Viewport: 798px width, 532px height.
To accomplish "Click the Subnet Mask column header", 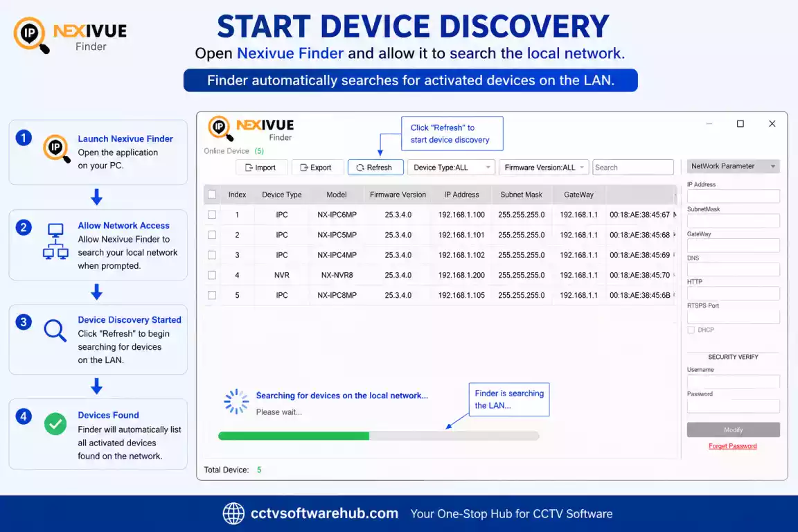I will click(x=521, y=195).
